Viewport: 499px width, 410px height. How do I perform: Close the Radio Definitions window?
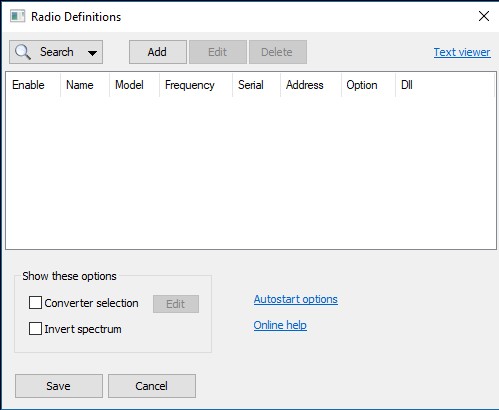pyautogui.click(x=484, y=16)
